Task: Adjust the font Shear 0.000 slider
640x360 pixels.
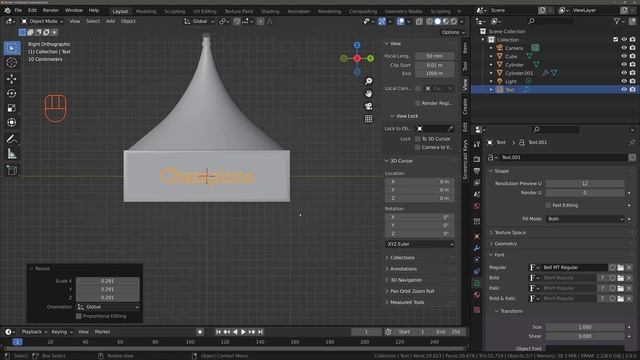Action: click(x=585, y=336)
